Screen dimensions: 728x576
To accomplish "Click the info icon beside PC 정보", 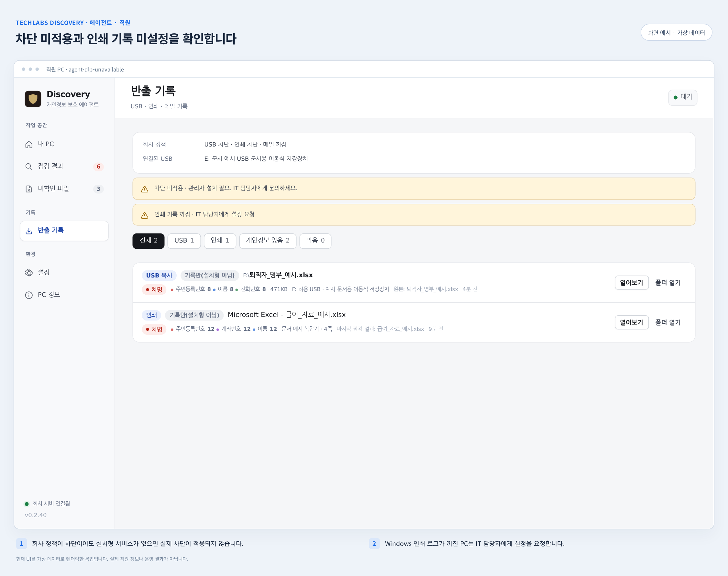I will [x=29, y=295].
